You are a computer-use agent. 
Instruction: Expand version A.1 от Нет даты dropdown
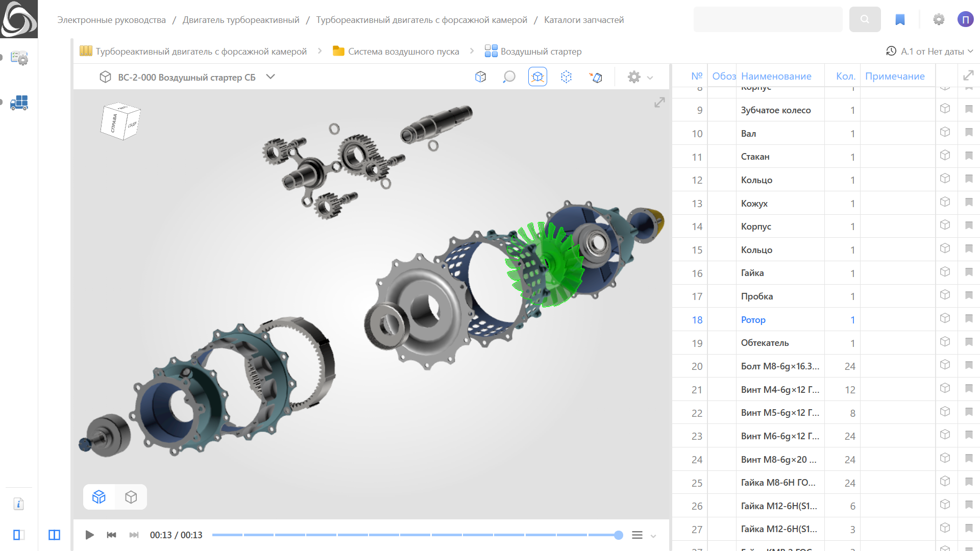tap(930, 51)
